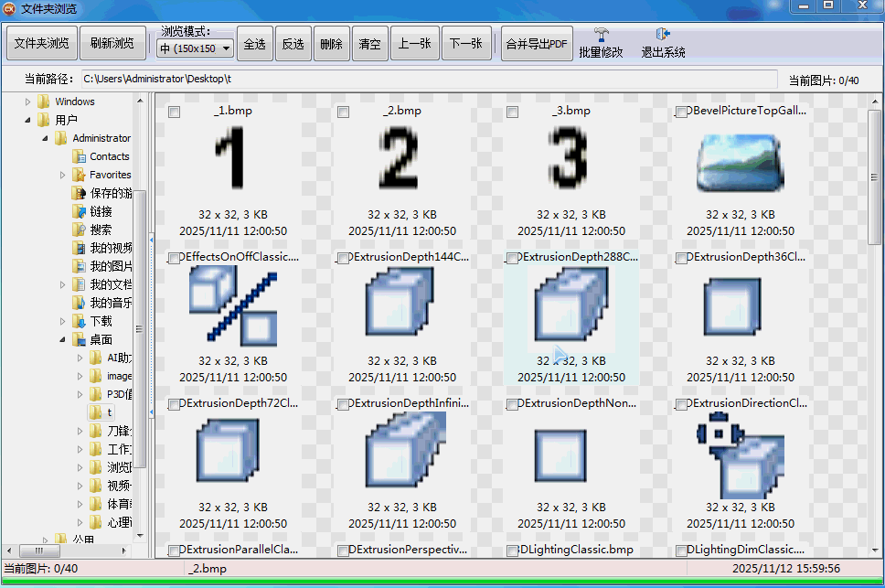Open the _2.bmp thumbnail image
This screenshot has height=588, width=885.
click(399, 157)
